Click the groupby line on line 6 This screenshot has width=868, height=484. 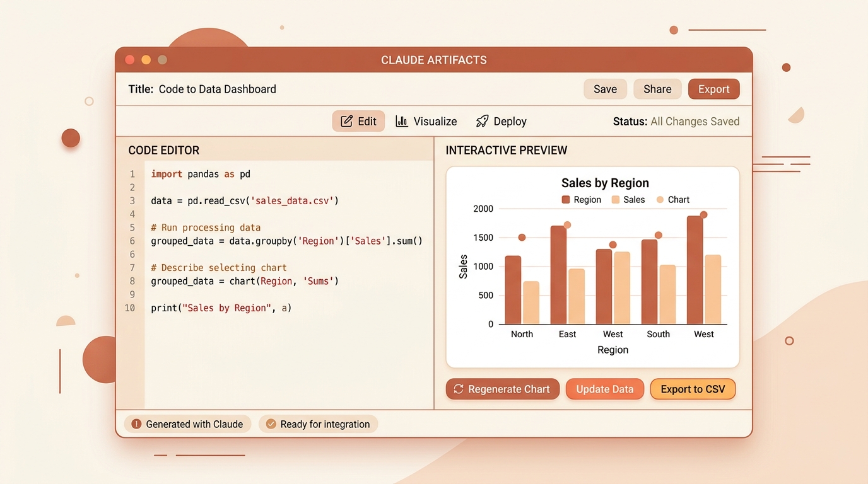[x=286, y=241]
